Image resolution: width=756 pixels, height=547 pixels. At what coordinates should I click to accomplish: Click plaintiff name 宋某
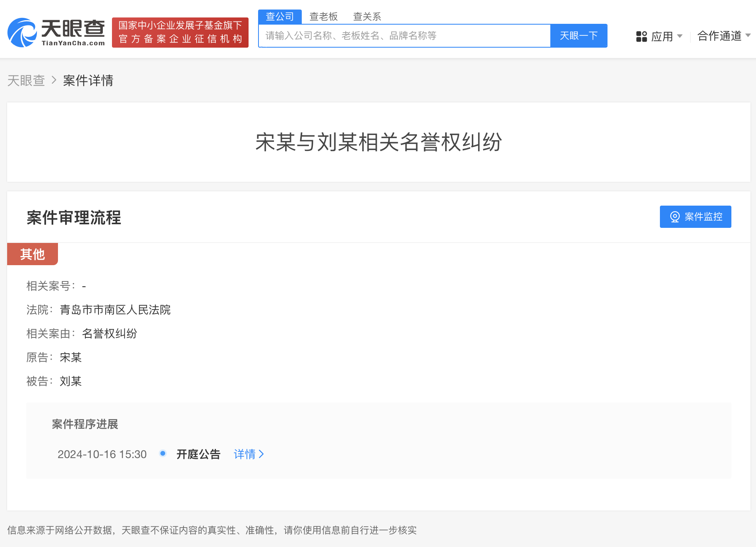point(71,357)
